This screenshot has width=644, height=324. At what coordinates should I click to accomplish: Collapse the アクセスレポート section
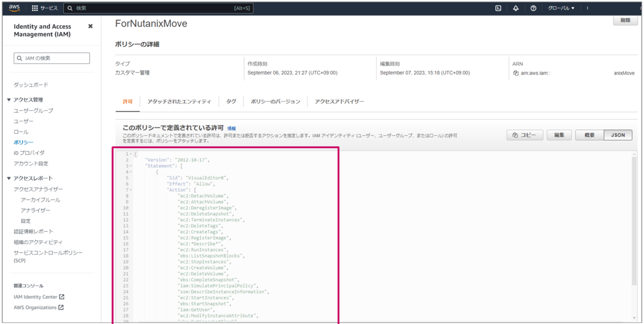(x=9, y=178)
